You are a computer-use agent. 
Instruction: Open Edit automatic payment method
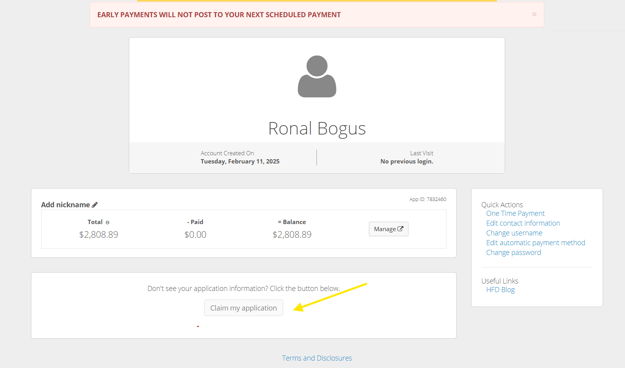coord(535,243)
